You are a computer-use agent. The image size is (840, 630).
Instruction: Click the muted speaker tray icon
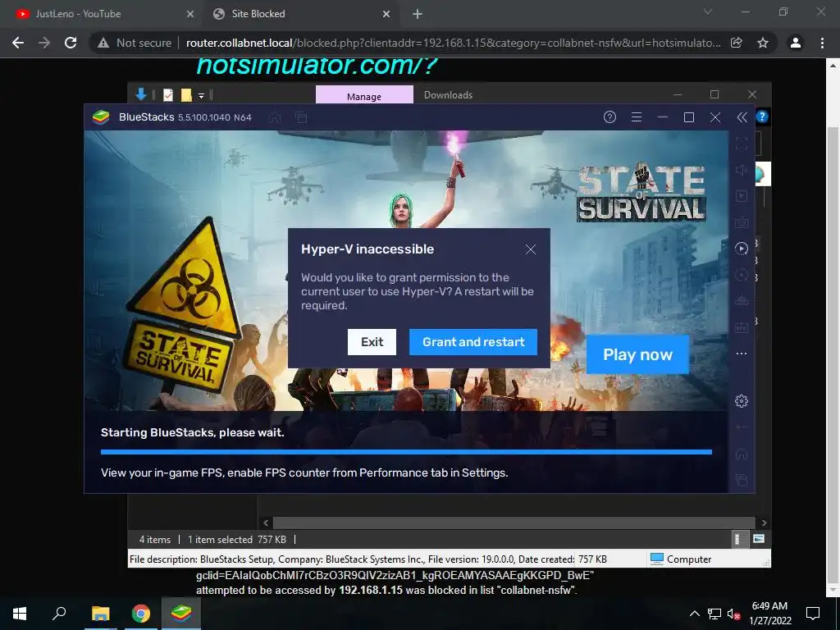coord(734,614)
